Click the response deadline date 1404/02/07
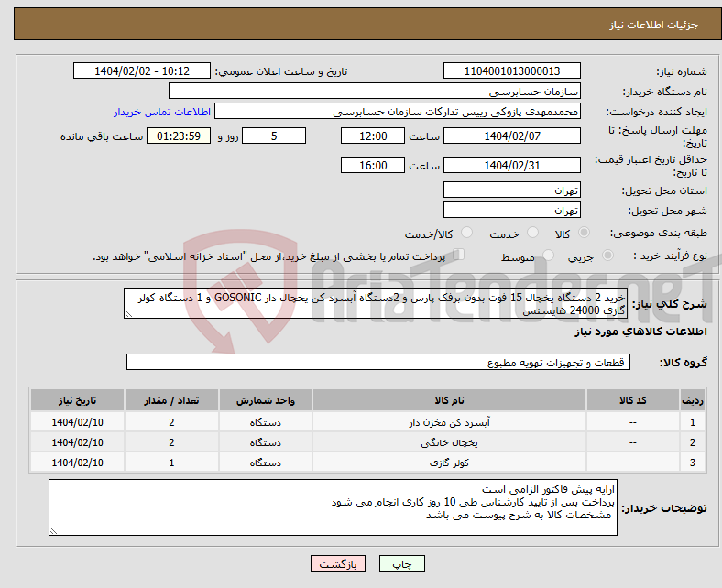Screen dimensions: 722x588 tap(512, 136)
